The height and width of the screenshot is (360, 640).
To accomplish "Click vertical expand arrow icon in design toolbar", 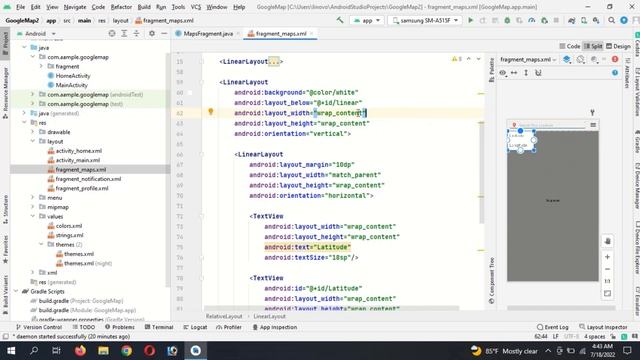I will pyautogui.click(x=526, y=73).
